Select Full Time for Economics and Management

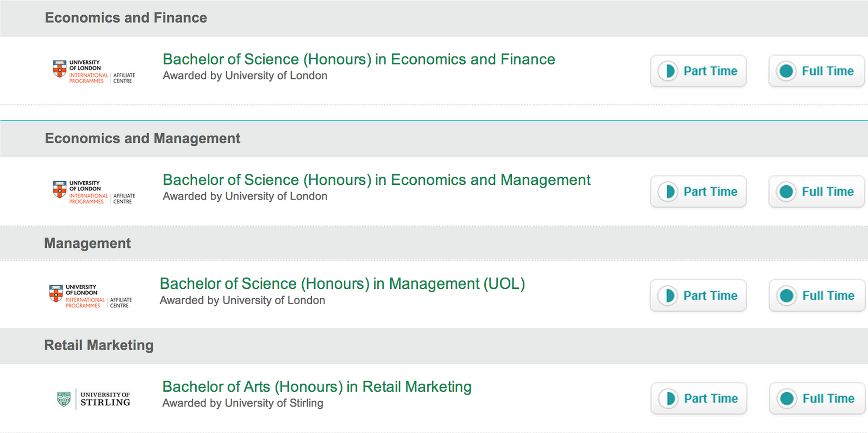coord(817,192)
